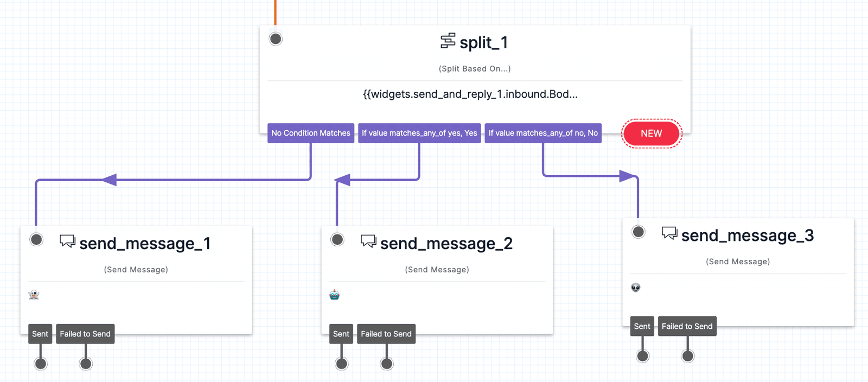Click the robot emoji in send_message_2
868x382 pixels.
pos(335,295)
